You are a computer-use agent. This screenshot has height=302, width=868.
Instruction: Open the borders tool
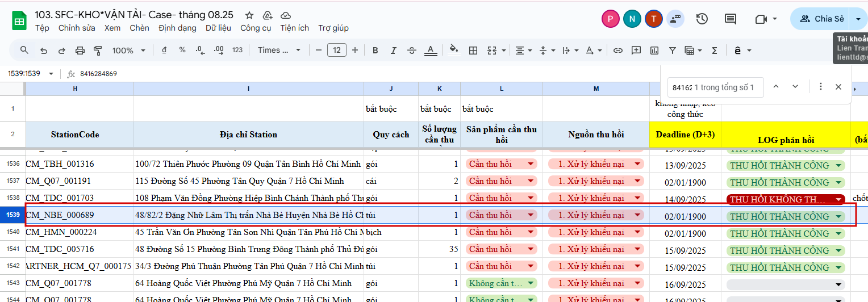point(473,50)
